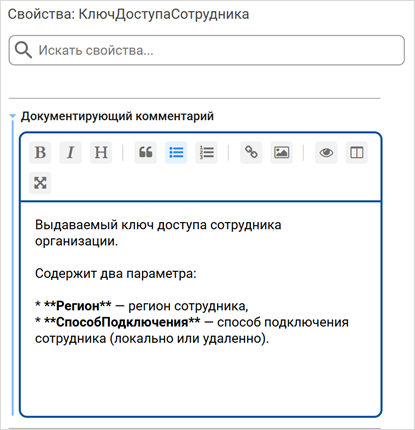Click the 'Содержит два параметра:' line
The image size is (415, 430).
tap(116, 274)
